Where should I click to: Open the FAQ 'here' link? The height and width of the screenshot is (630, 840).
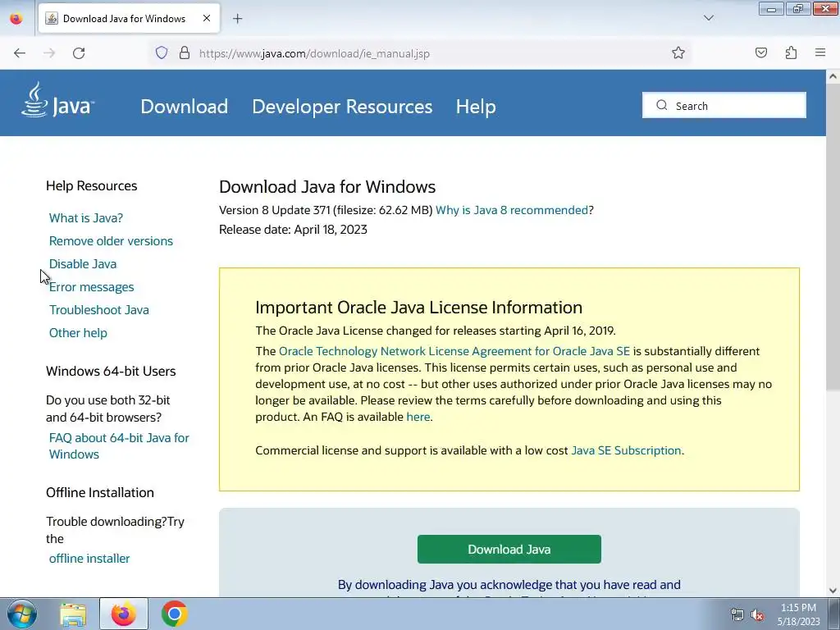(418, 417)
